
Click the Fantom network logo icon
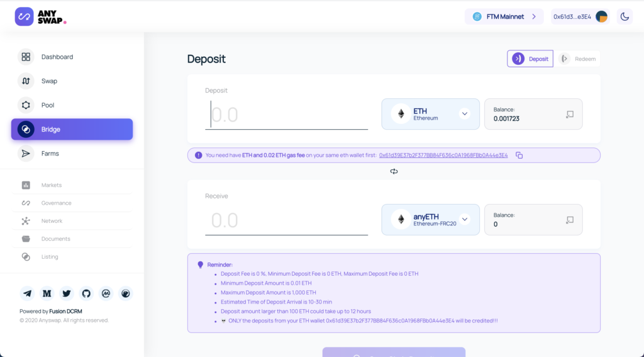tap(477, 16)
